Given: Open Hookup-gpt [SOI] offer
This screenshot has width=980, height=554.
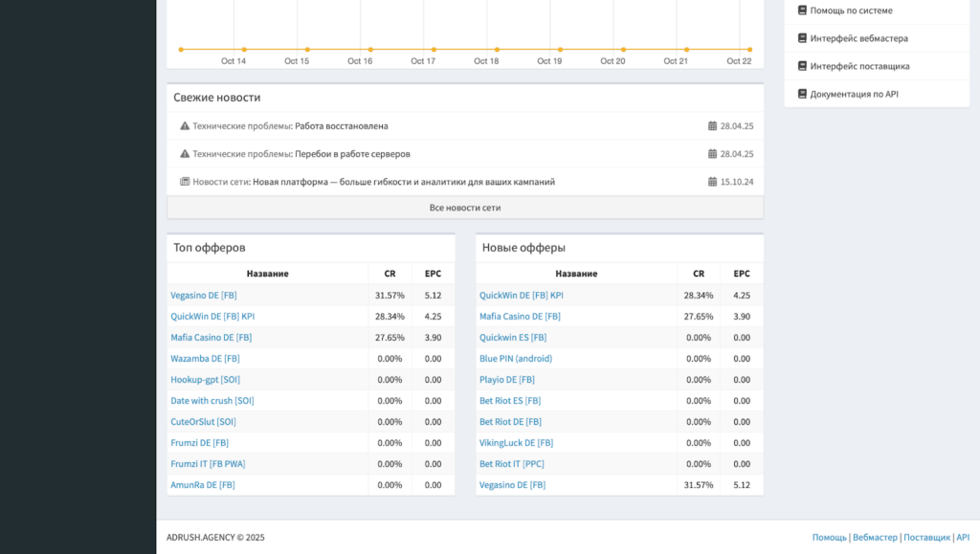Looking at the screenshot, I should click(x=205, y=379).
